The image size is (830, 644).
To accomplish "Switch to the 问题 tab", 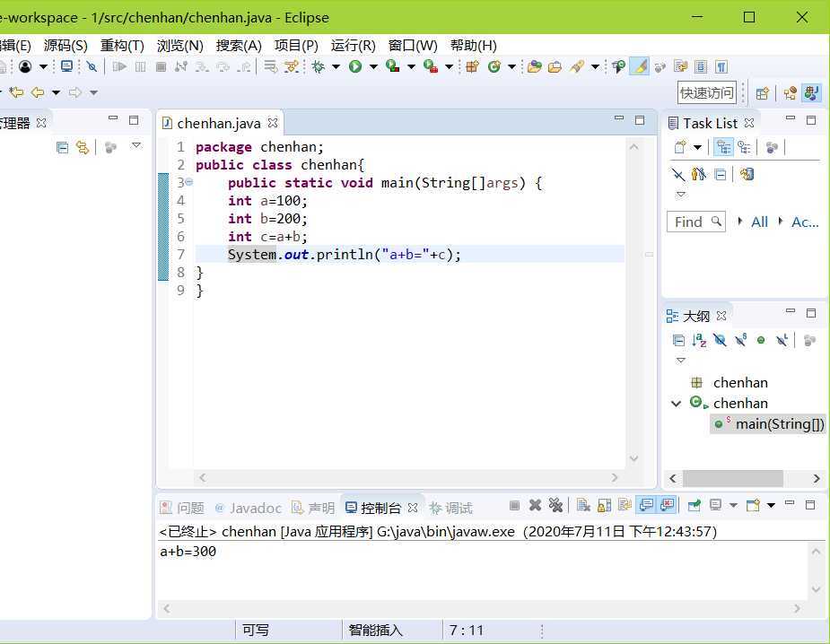I will coord(182,508).
